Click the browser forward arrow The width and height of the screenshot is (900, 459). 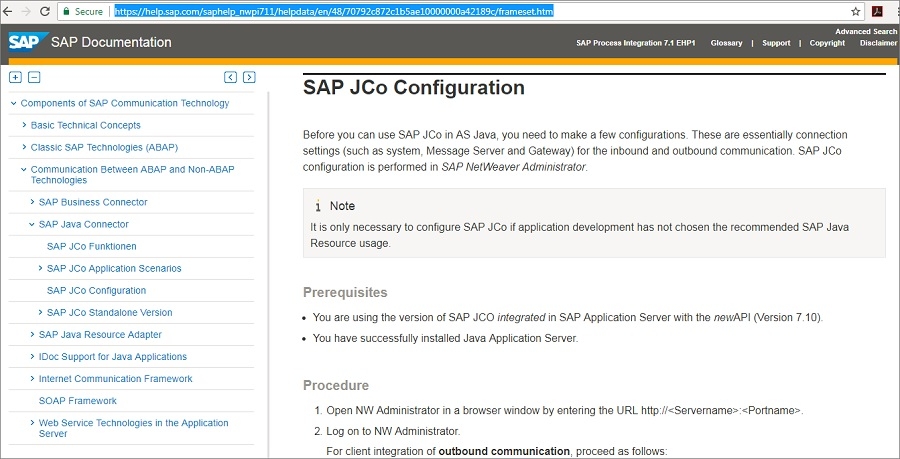(x=24, y=12)
